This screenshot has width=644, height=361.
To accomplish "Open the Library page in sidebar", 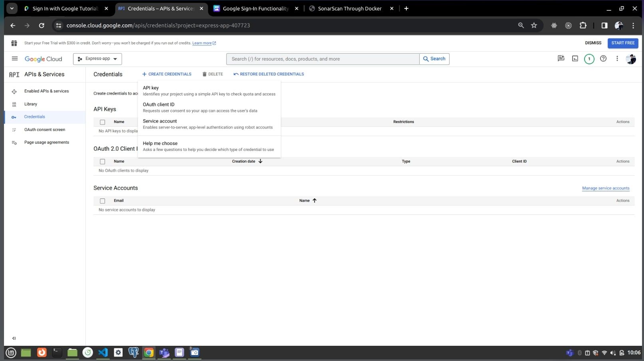I will [x=31, y=104].
